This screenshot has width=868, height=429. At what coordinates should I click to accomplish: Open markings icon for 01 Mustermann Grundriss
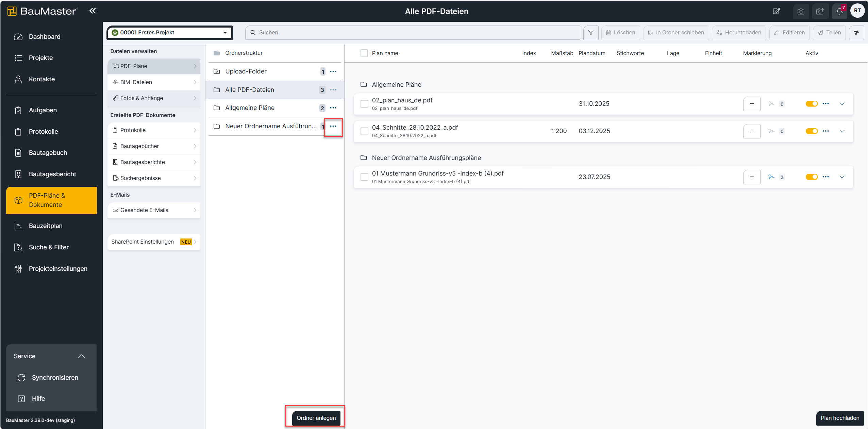[771, 177]
